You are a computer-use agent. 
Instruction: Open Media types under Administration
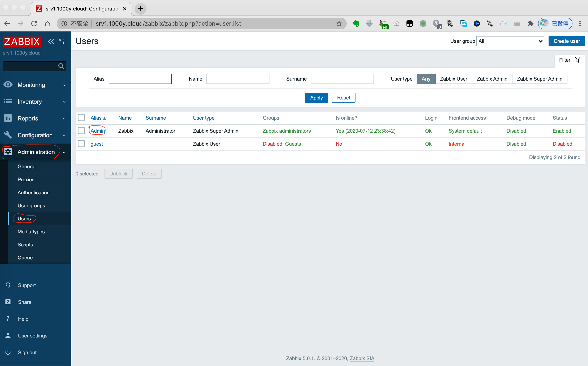[x=40, y=232]
